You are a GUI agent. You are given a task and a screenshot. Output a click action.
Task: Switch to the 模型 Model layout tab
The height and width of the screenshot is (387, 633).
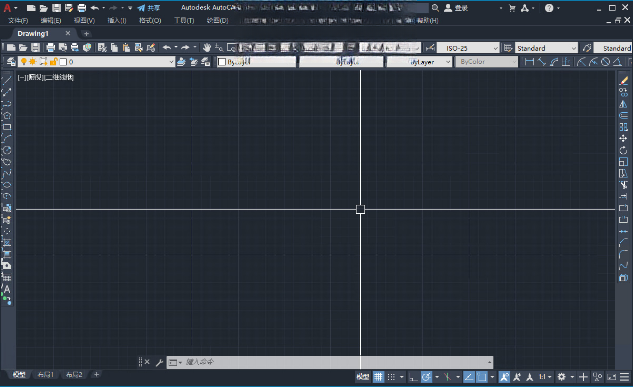pyautogui.click(x=19, y=375)
